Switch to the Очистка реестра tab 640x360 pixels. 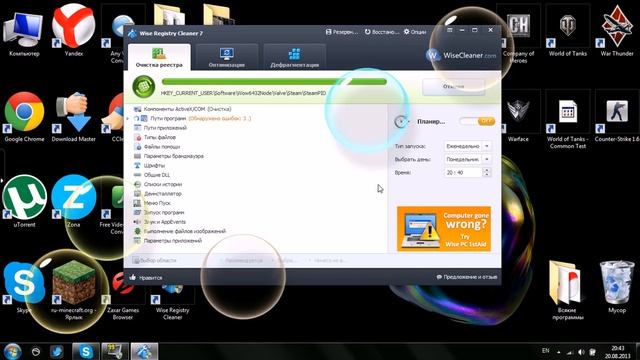point(159,57)
